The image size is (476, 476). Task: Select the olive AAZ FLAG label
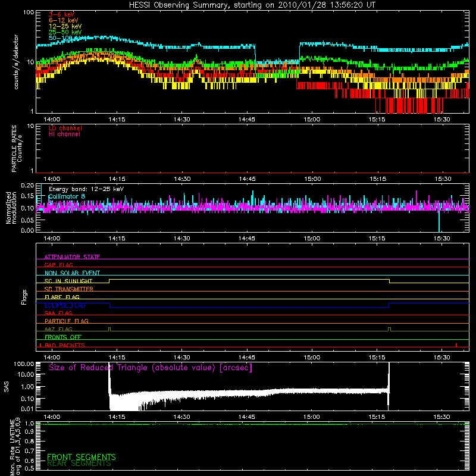click(58, 329)
